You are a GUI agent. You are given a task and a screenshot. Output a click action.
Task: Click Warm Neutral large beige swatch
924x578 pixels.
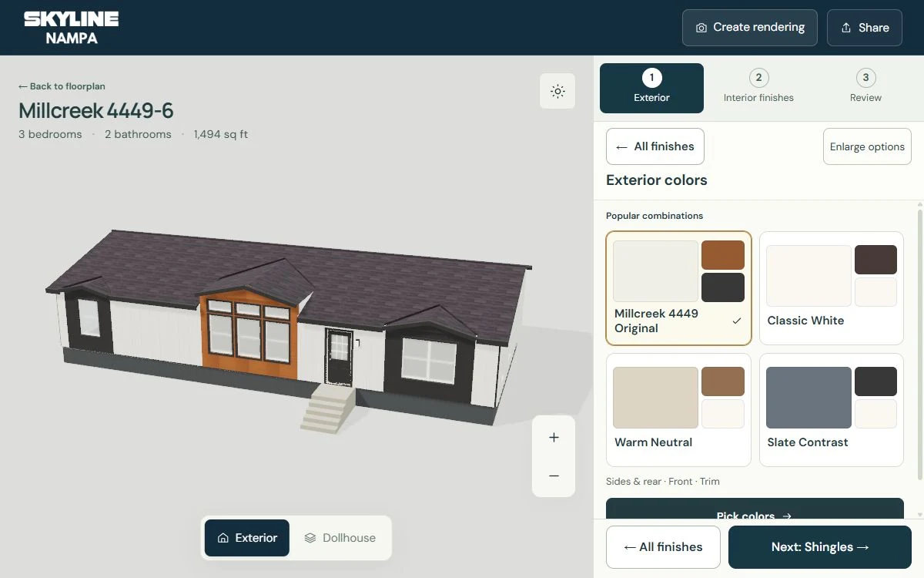click(655, 398)
